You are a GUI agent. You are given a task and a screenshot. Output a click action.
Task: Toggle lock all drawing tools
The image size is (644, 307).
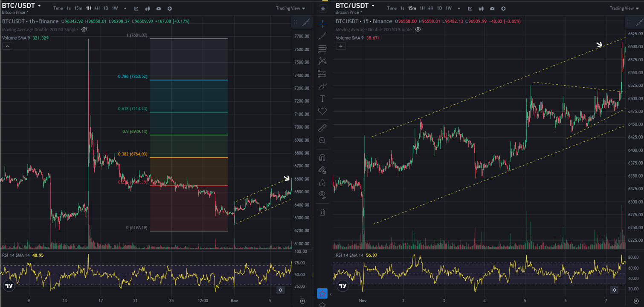point(322,182)
